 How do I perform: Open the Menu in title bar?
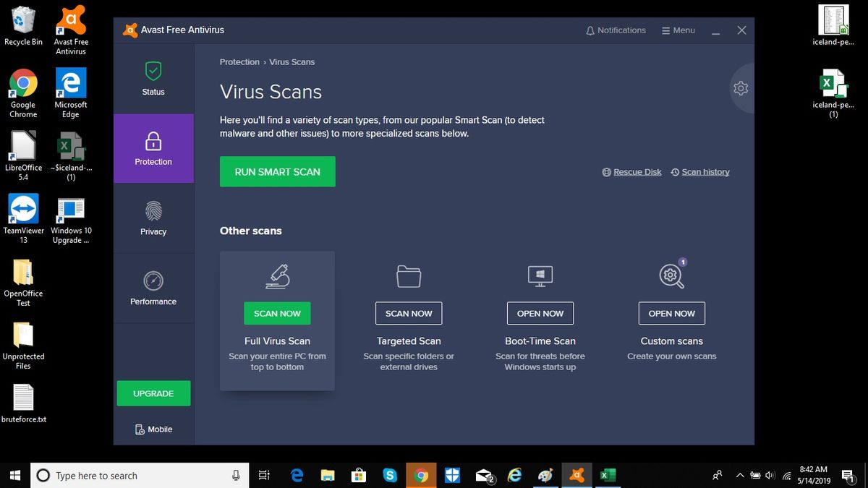[x=678, y=30]
